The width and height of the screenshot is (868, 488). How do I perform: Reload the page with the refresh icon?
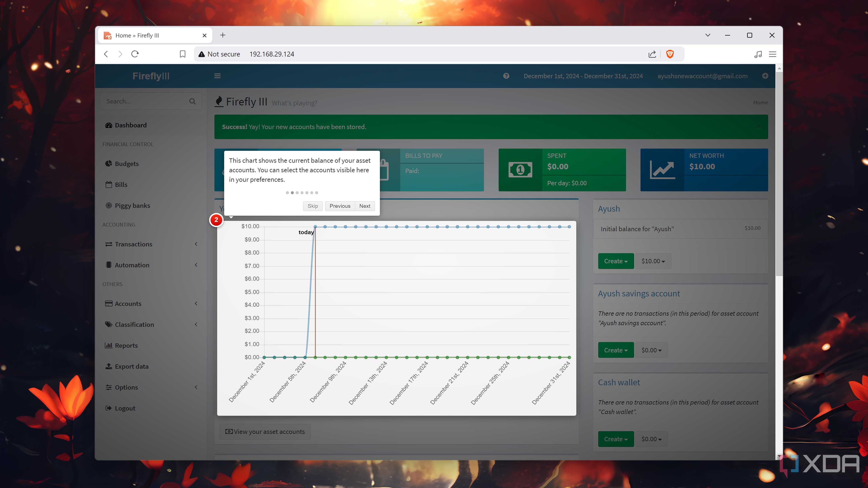135,54
